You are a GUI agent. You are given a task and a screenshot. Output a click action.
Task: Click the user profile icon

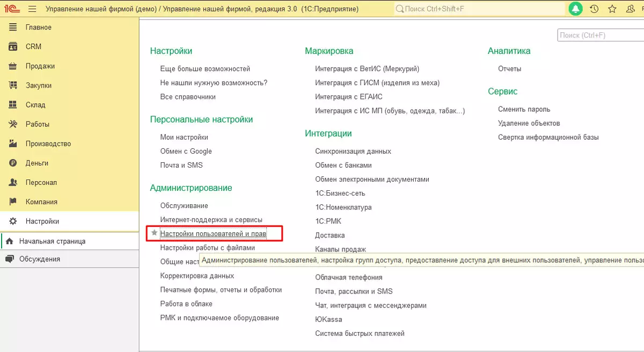pos(631,9)
